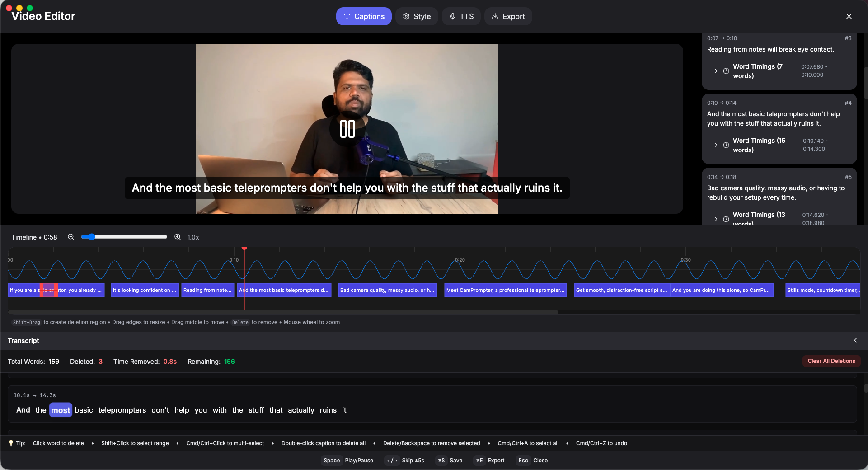The width and height of the screenshot is (868, 470).
Task: Switch to the Captions tab
Action: (364, 16)
